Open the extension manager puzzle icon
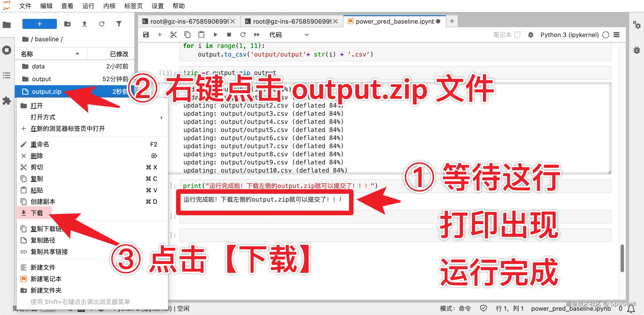Viewport: 644px width, 315px height. click(x=6, y=101)
